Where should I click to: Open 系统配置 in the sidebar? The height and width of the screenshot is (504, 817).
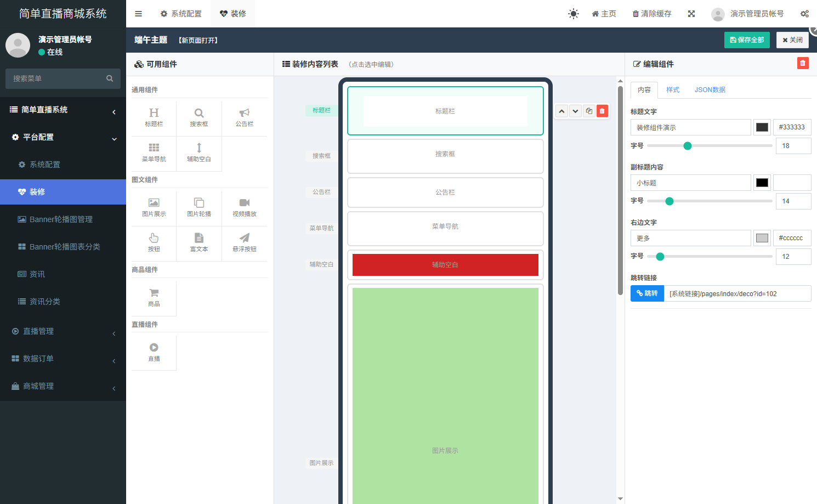pyautogui.click(x=63, y=165)
